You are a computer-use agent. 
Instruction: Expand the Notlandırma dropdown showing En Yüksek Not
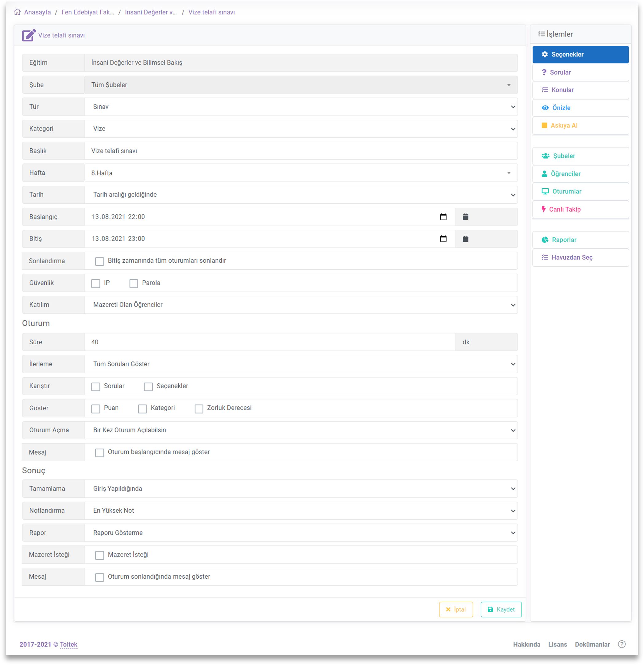pos(301,510)
